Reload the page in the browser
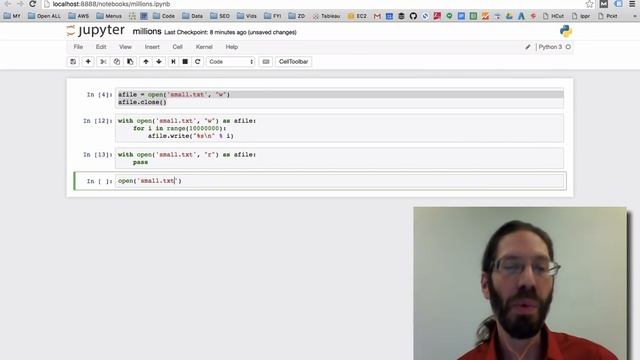This screenshot has width=640, height=360. click(x=33, y=4)
